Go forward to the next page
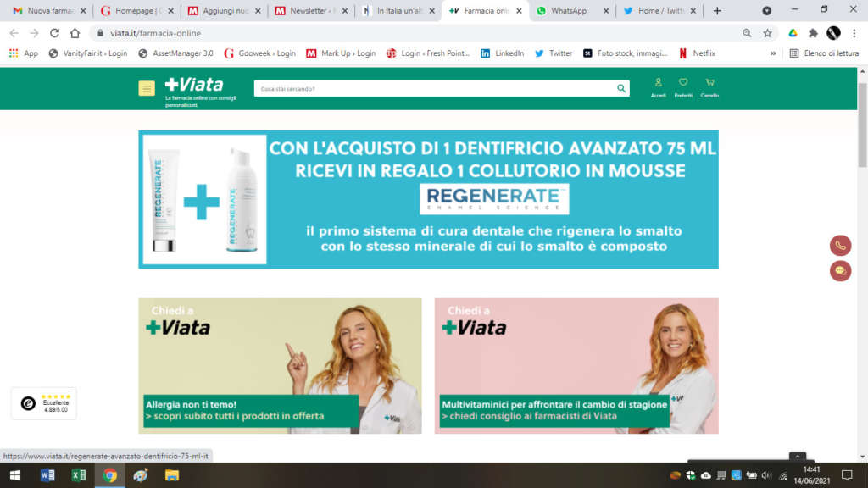 pos(34,33)
